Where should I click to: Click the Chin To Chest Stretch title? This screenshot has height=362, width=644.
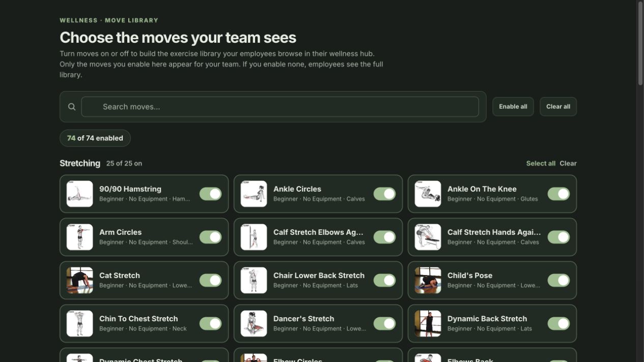138,319
